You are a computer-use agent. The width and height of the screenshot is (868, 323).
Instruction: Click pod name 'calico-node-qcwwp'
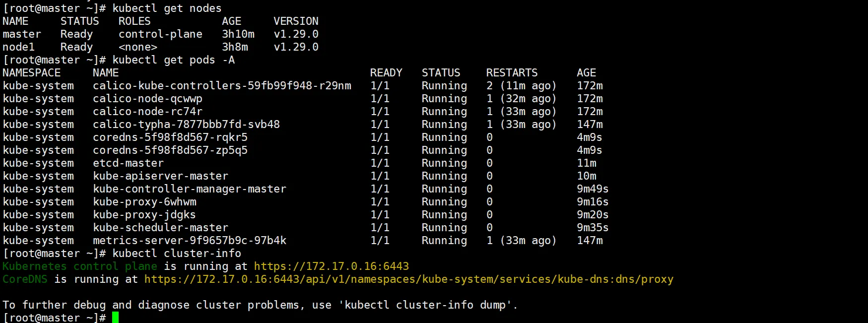[x=147, y=99]
